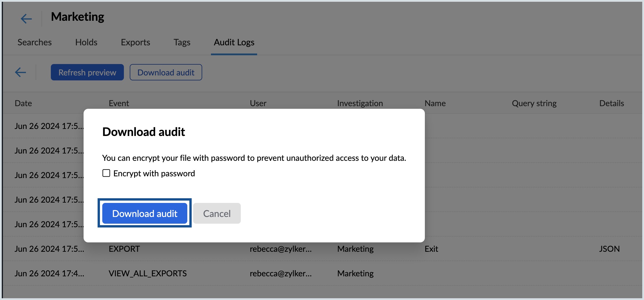Click the Event column header

pos(119,103)
